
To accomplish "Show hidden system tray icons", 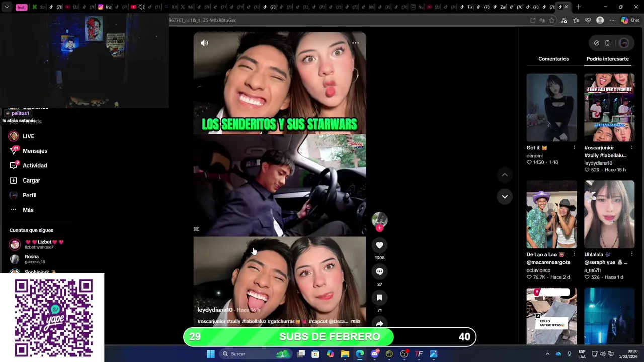I will click(548, 354).
